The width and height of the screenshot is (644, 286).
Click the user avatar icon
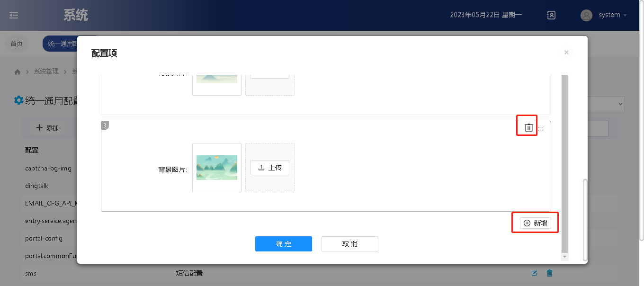click(x=586, y=15)
